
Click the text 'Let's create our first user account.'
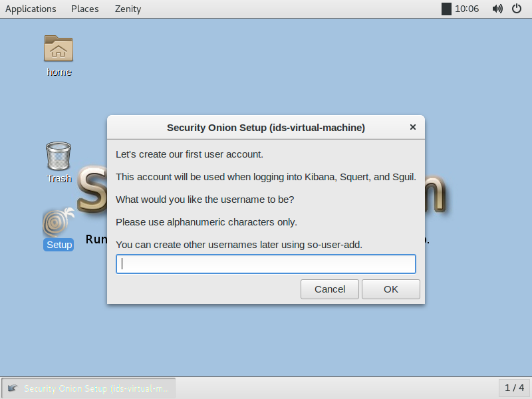(x=190, y=154)
